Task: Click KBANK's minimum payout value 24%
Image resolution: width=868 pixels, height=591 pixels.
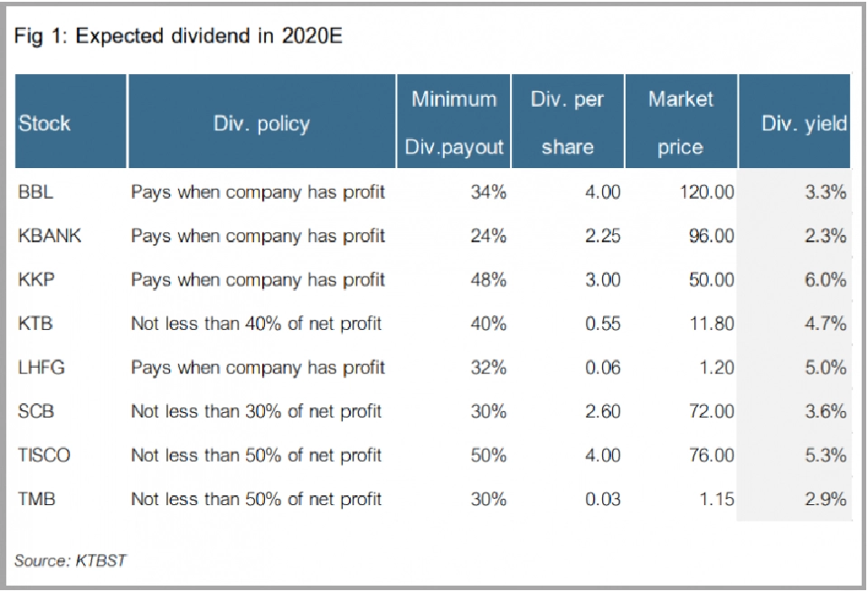Action: tap(488, 236)
